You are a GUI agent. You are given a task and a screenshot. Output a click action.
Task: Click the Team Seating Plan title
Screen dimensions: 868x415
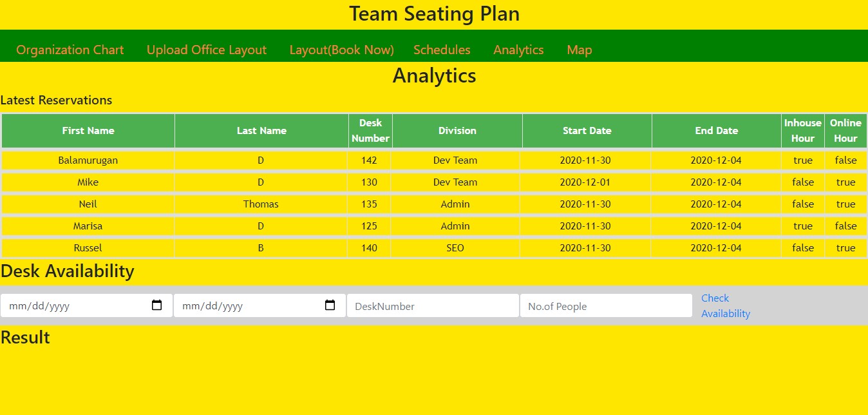click(434, 14)
